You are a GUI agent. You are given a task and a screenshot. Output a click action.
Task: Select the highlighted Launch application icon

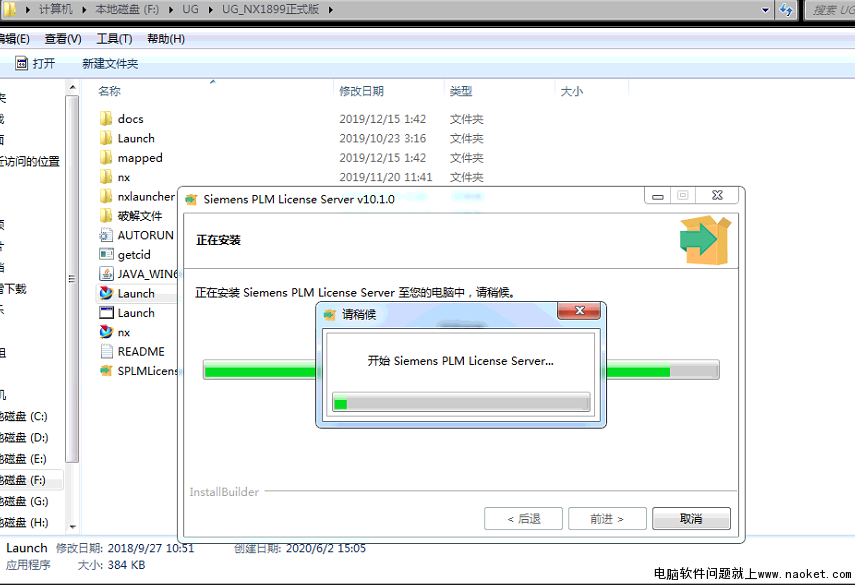(106, 293)
